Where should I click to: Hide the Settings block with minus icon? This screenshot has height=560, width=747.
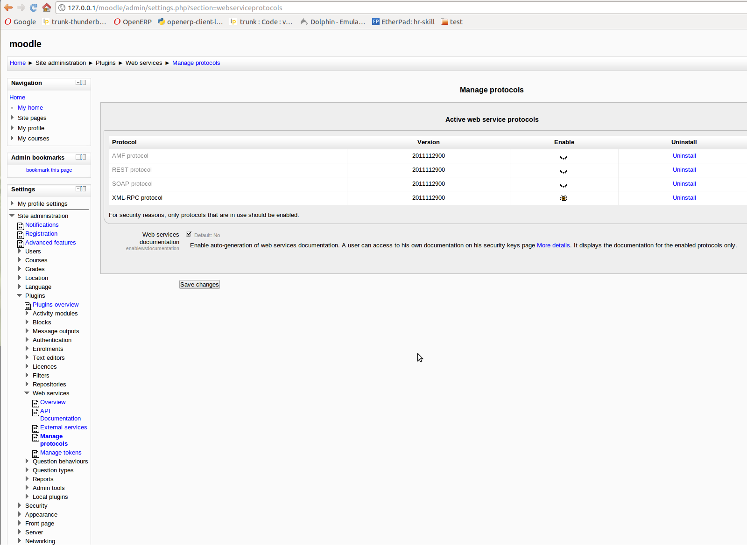[x=78, y=189]
